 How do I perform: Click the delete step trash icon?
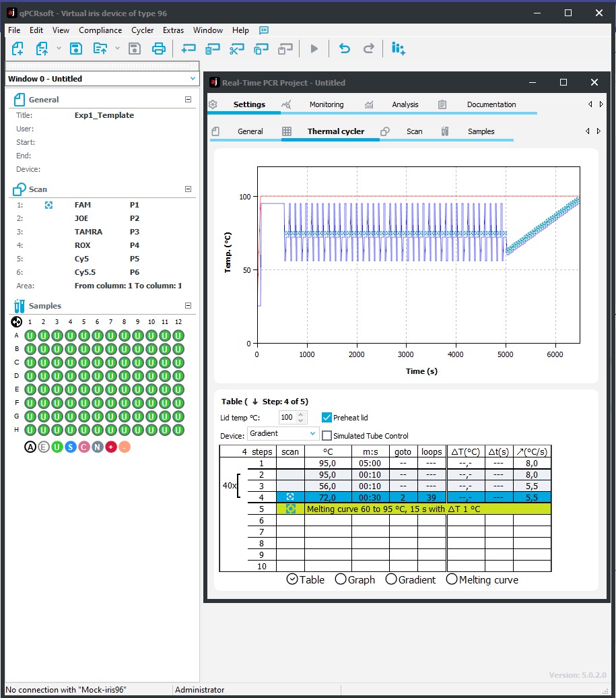pyautogui.click(x=213, y=49)
